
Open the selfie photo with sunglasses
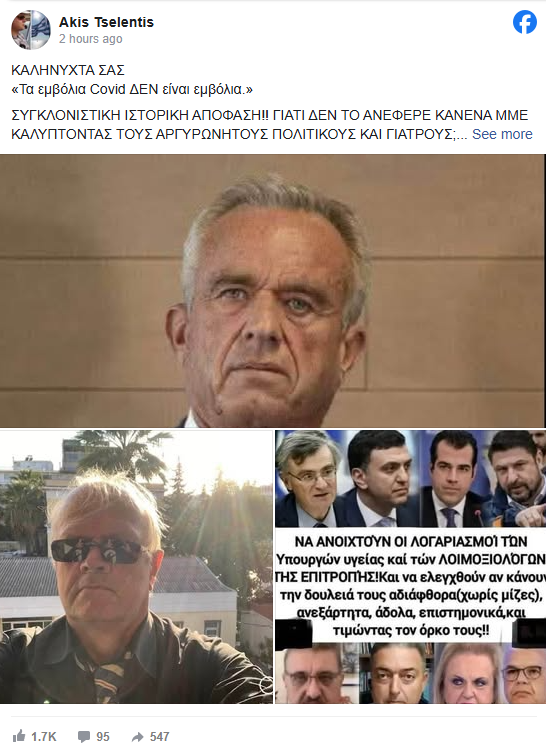(136, 567)
